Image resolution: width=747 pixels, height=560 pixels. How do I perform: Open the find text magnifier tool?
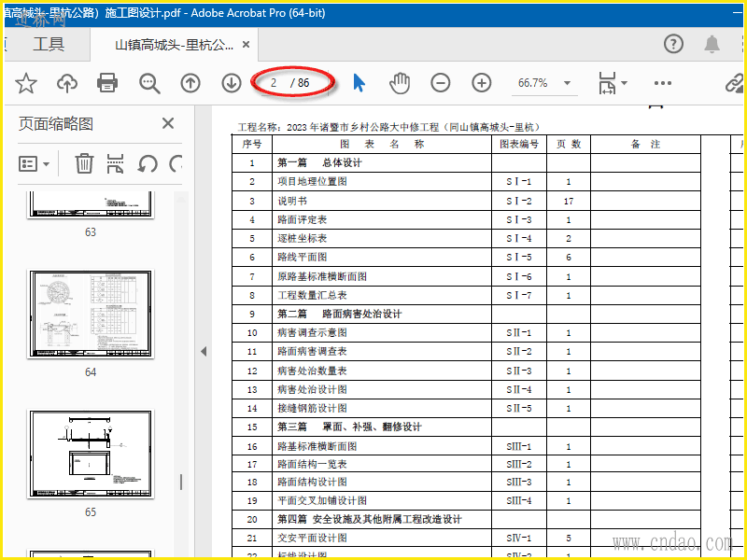click(x=149, y=83)
